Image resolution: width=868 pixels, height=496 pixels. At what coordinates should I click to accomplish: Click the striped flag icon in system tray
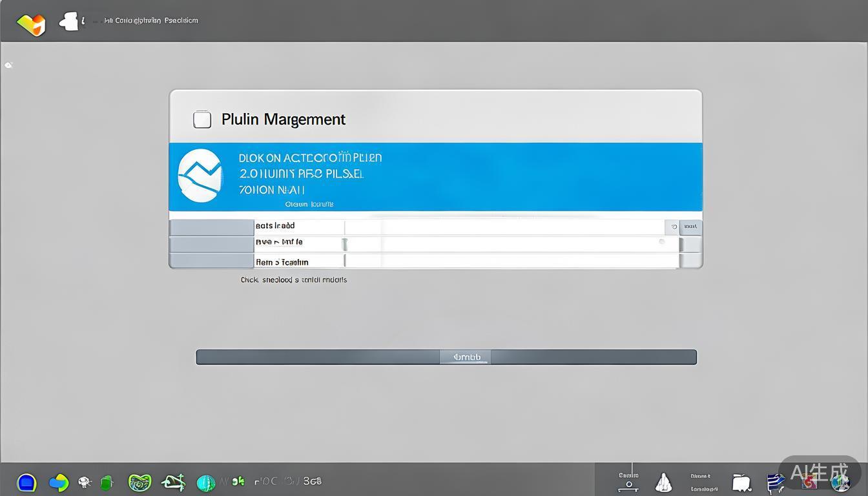tap(775, 482)
